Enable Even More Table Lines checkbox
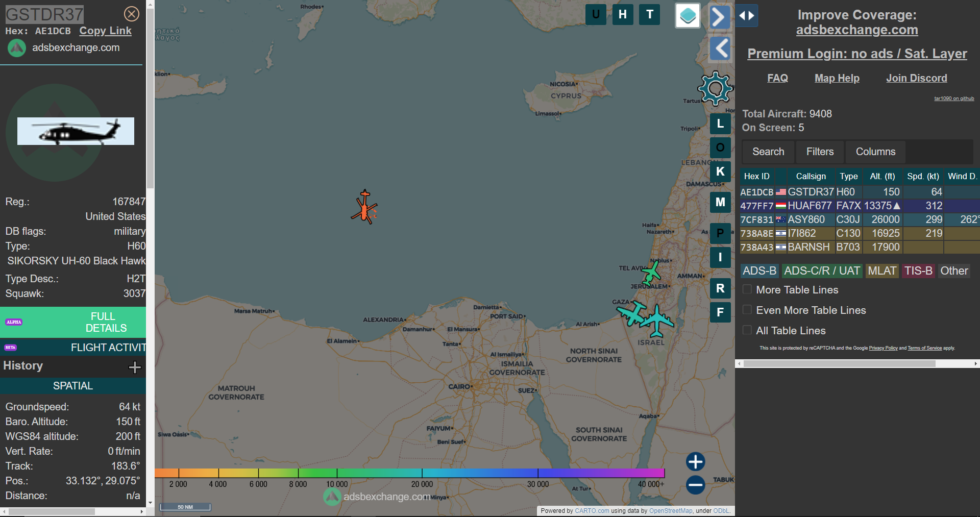Screen dimensions: 980x517 [747, 310]
